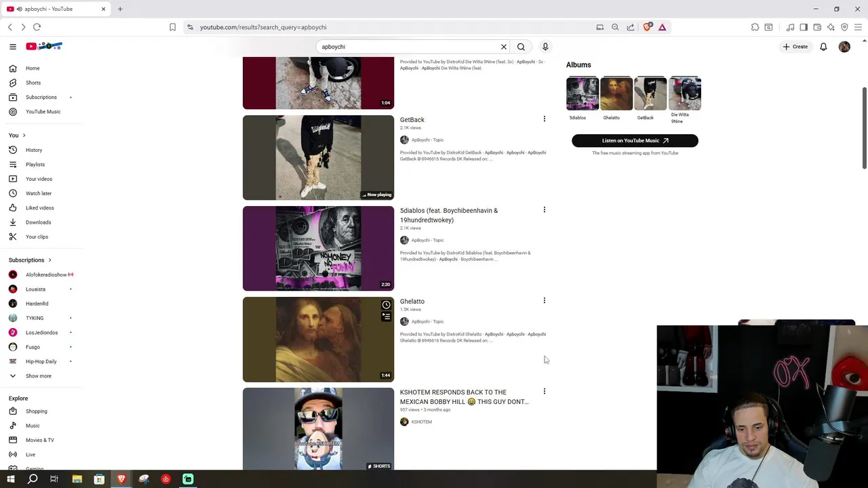Open the Windows Start menu

pyautogui.click(x=10, y=479)
